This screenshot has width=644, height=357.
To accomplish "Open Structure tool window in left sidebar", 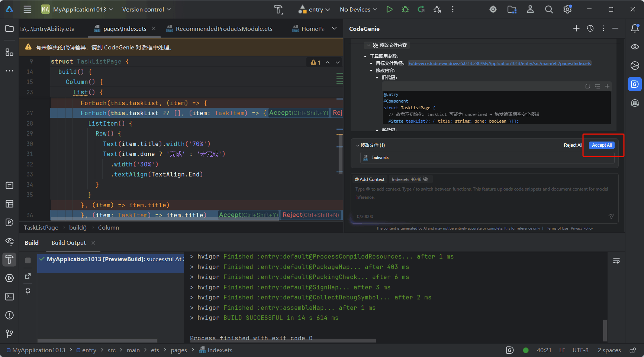I will tap(10, 52).
